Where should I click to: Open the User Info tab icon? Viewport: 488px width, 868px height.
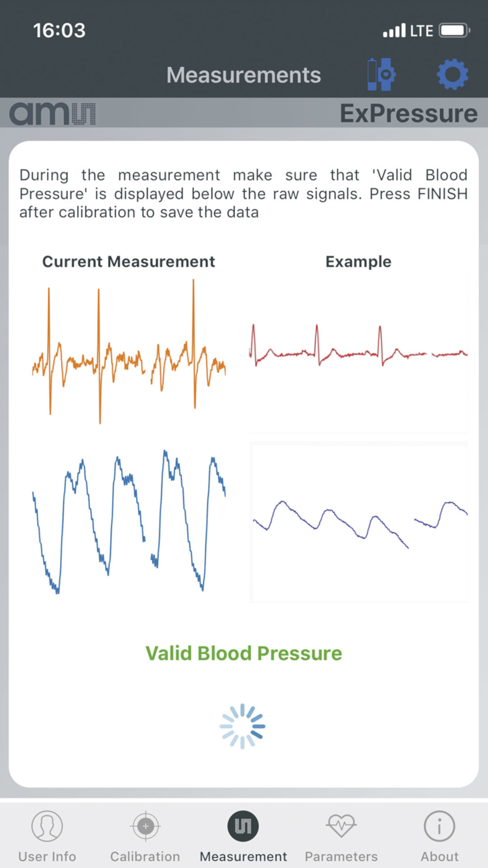[47, 826]
